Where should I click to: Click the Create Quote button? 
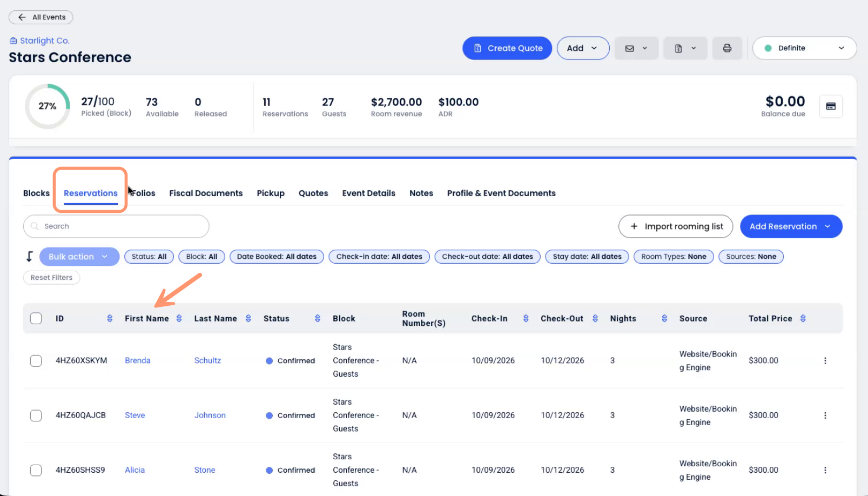(x=507, y=48)
